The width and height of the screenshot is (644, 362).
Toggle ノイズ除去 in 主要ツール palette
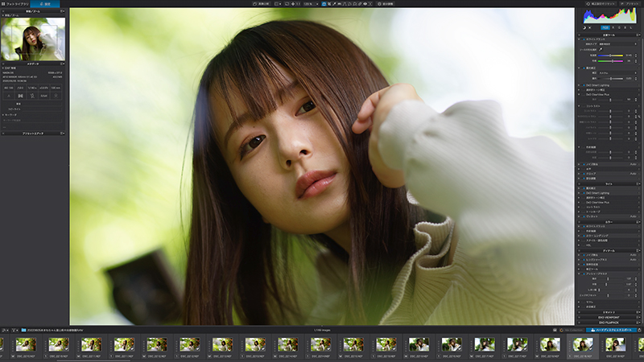[584, 164]
